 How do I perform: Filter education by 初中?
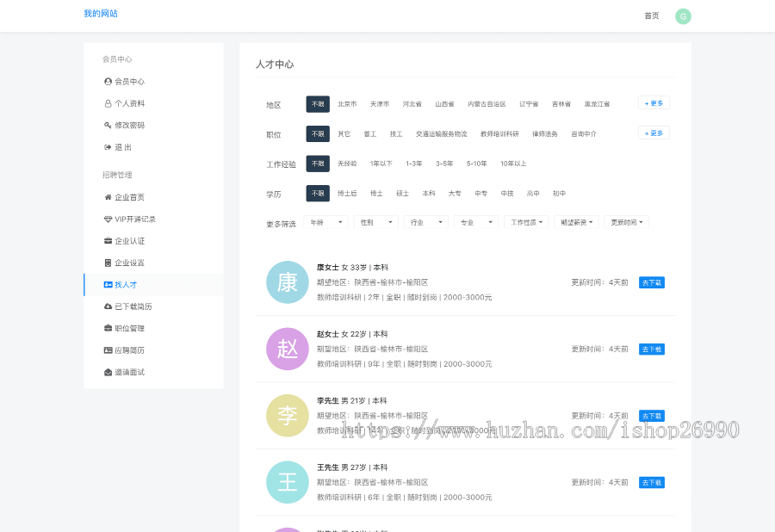[559, 193]
